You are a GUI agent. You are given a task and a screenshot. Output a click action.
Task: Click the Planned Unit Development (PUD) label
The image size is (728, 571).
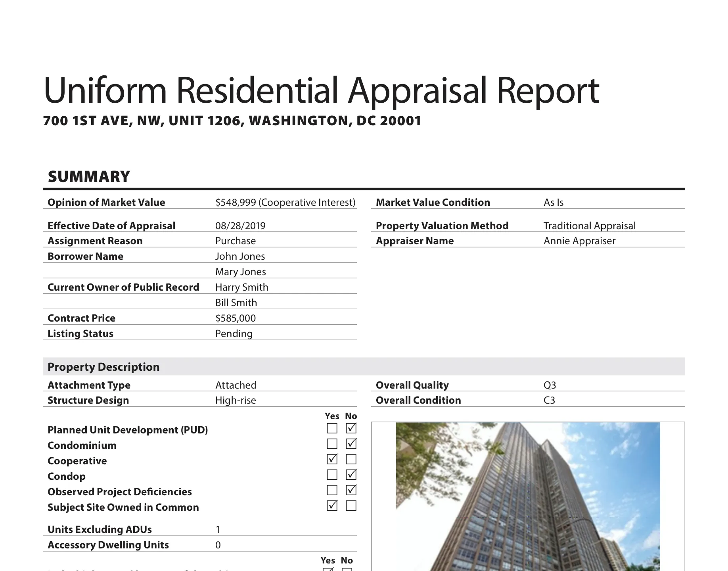pyautogui.click(x=128, y=430)
